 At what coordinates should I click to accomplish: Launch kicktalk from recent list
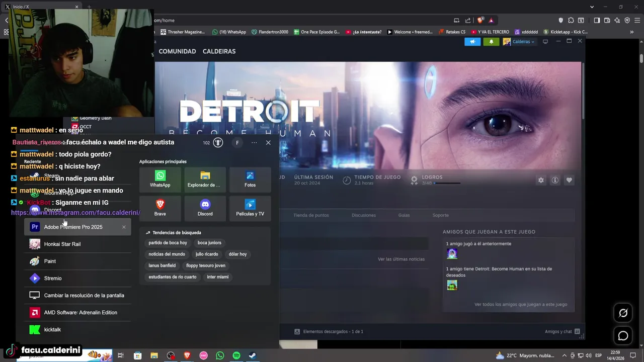[78, 329]
